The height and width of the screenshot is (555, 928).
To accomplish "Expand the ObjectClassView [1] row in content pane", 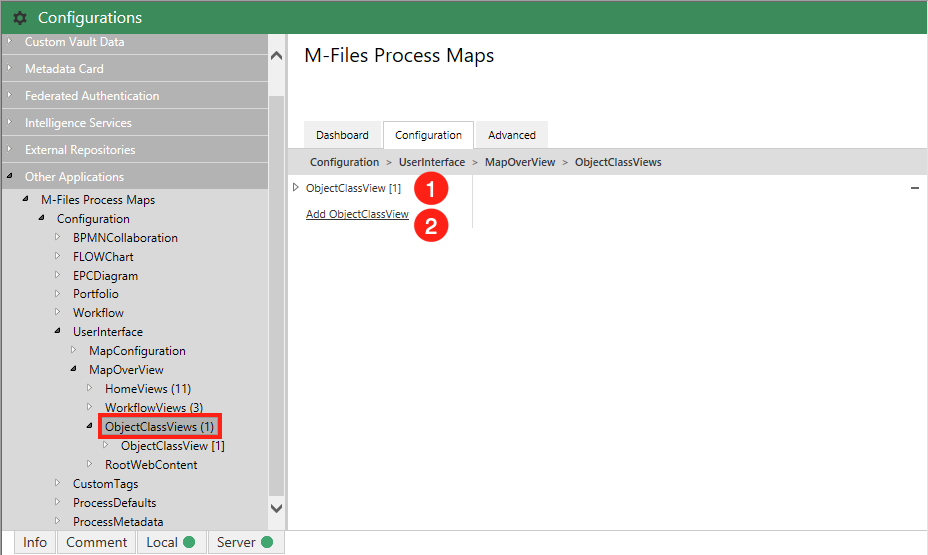I will click(296, 188).
